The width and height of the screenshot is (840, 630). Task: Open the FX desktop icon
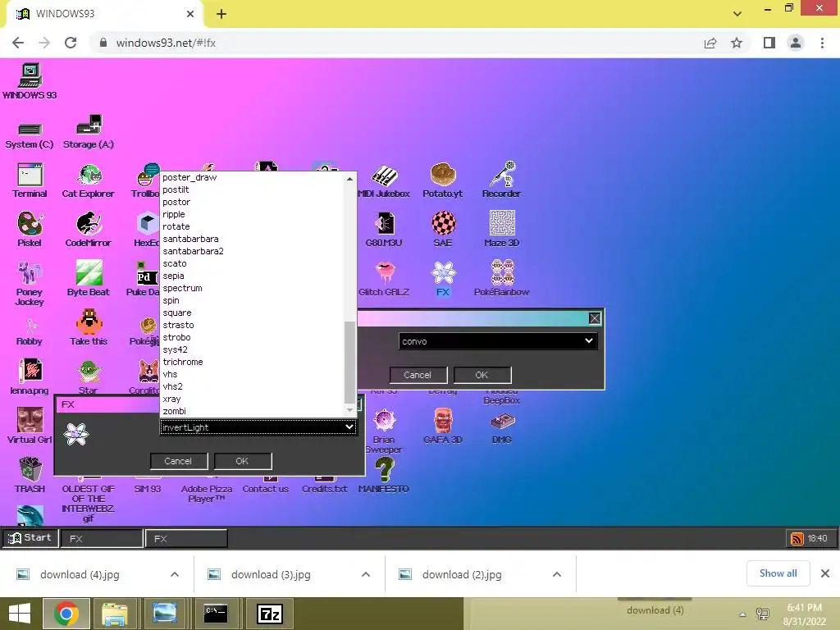(x=443, y=272)
